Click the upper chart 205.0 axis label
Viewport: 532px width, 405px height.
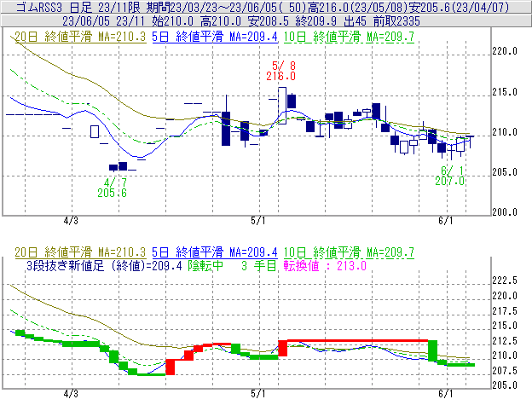click(505, 172)
